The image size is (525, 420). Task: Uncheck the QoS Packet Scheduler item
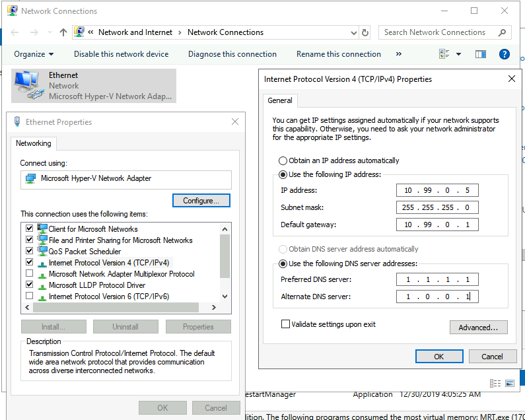(x=29, y=252)
